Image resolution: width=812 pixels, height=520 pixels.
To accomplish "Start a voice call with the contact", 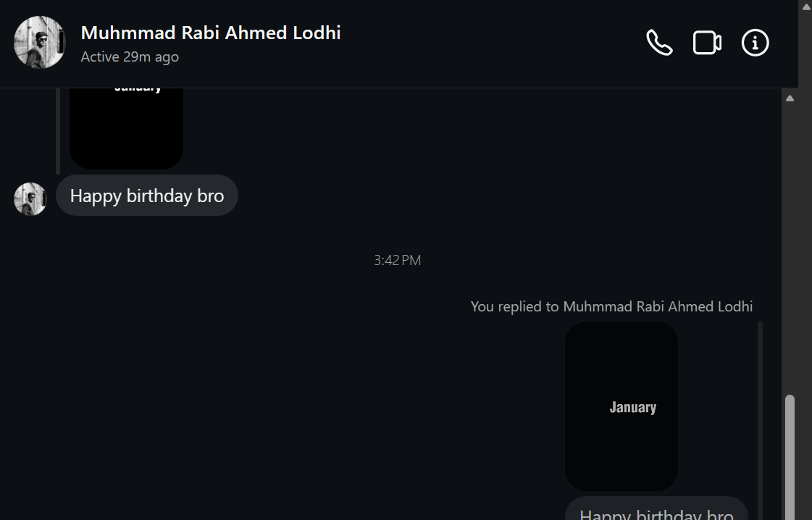I will [659, 43].
